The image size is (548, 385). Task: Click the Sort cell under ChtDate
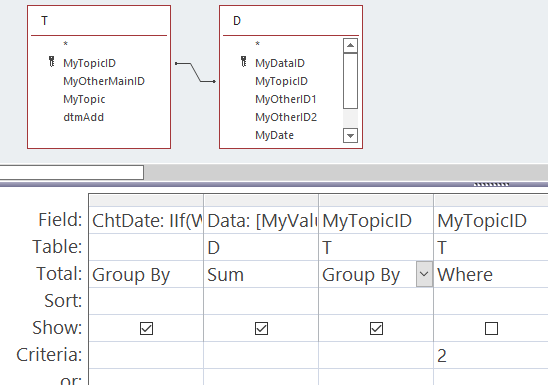[x=146, y=301]
